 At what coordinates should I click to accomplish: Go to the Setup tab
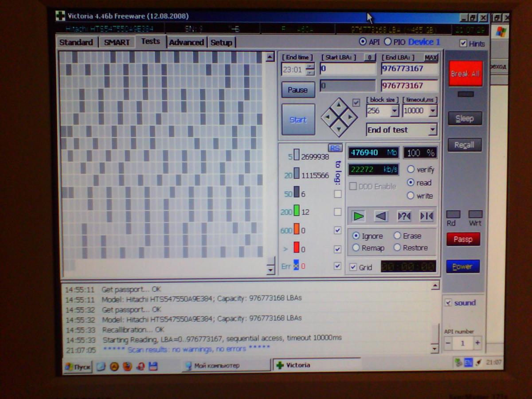(x=221, y=43)
